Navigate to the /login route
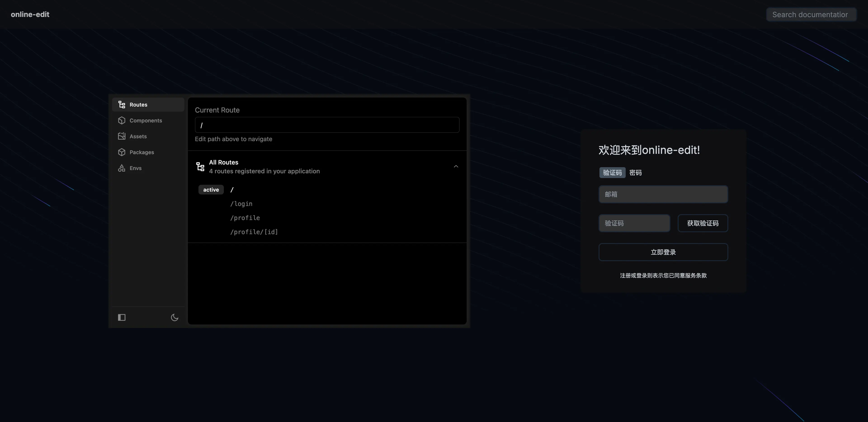Viewport: 868px width, 422px height. tap(241, 204)
